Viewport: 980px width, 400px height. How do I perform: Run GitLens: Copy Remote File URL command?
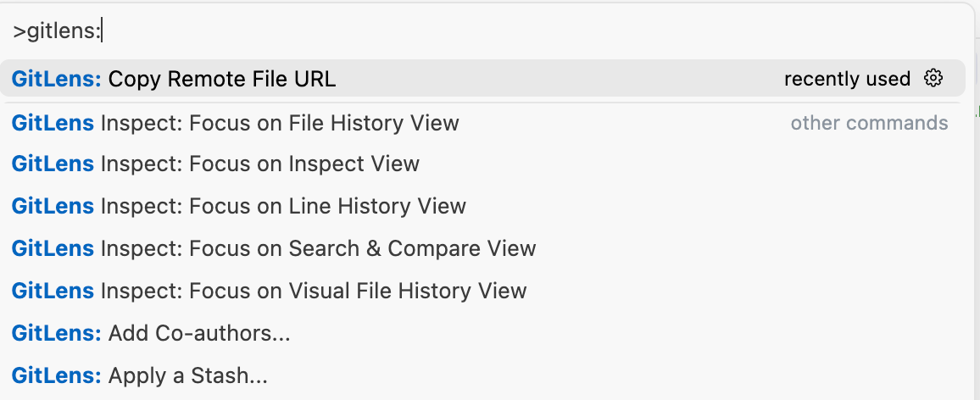pyautogui.click(x=482, y=79)
